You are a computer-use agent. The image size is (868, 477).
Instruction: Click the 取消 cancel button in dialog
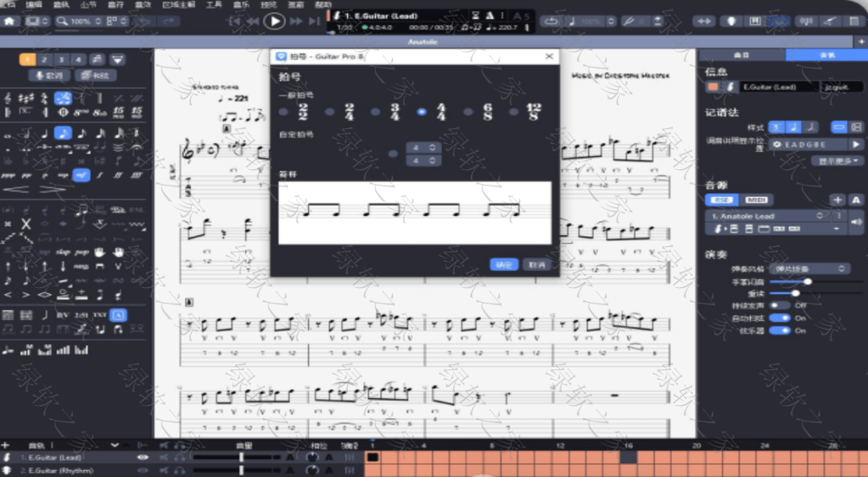pos(537,265)
